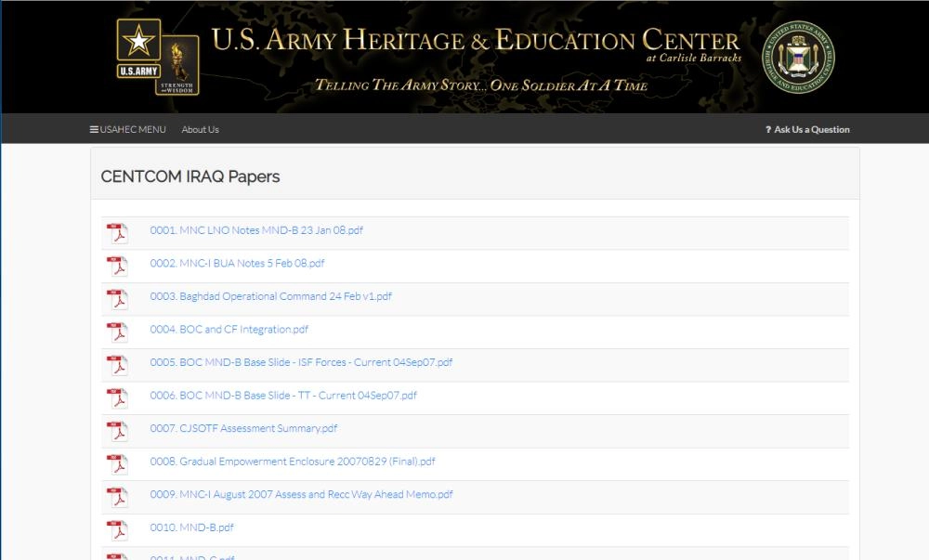Click PDF icon for 0007 CJSOTF Assessment Summary

click(x=117, y=431)
